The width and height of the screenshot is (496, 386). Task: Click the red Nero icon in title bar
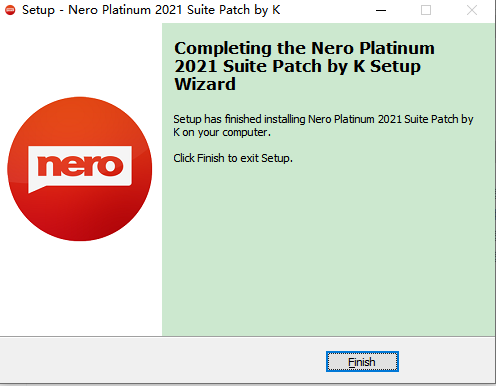pyautogui.click(x=10, y=10)
